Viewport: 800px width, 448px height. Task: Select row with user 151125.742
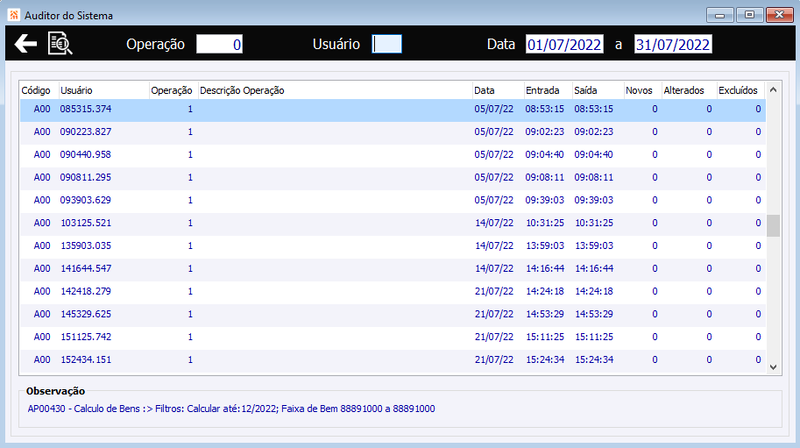pyautogui.click(x=393, y=337)
